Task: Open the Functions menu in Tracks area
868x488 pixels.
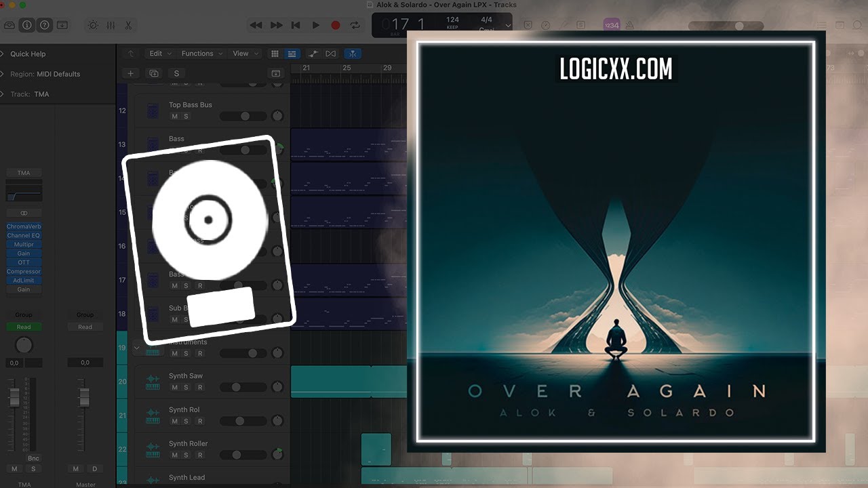Action: (x=201, y=54)
